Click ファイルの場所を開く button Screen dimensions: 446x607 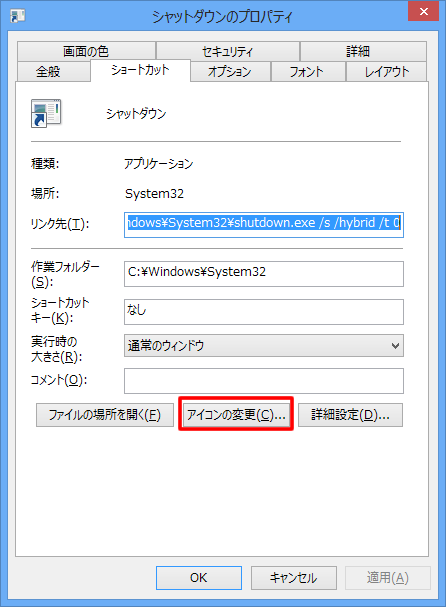click(x=105, y=415)
